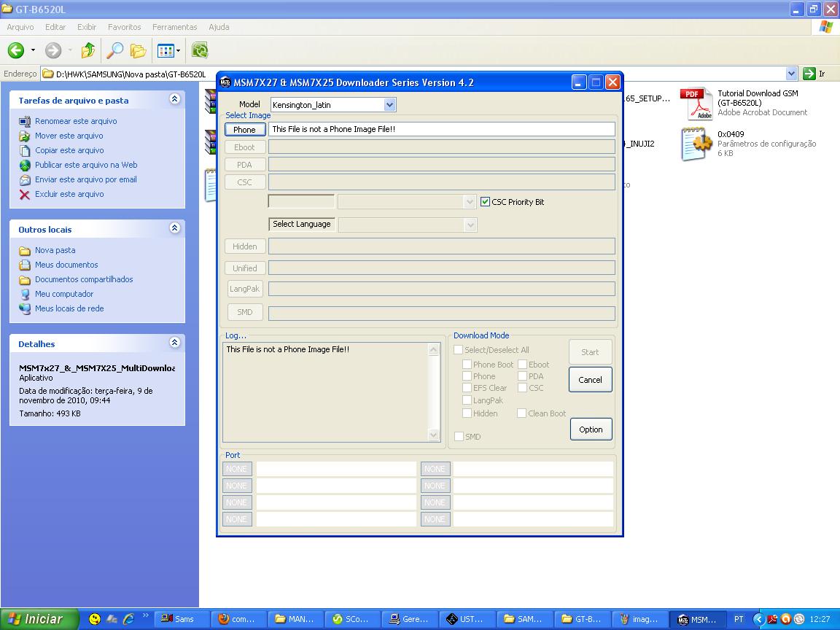Check the Clean Boot option
The height and width of the screenshot is (630, 840).
[x=521, y=413]
